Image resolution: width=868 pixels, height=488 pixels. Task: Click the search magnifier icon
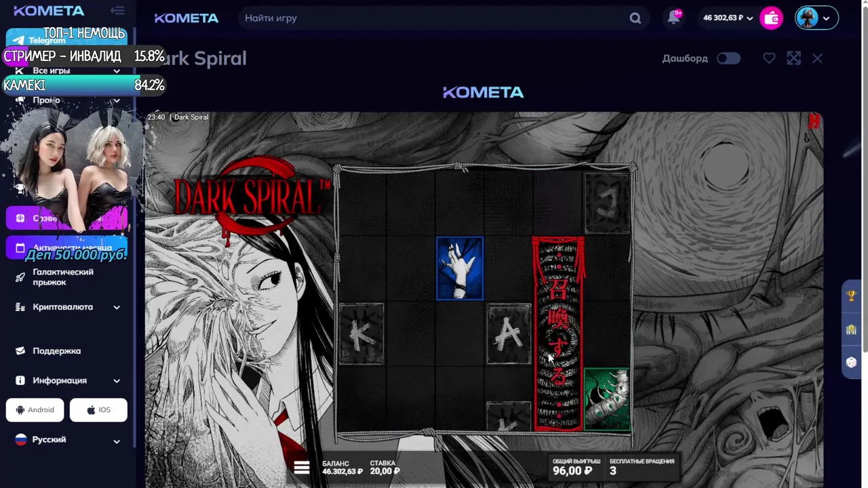pyautogui.click(x=635, y=18)
